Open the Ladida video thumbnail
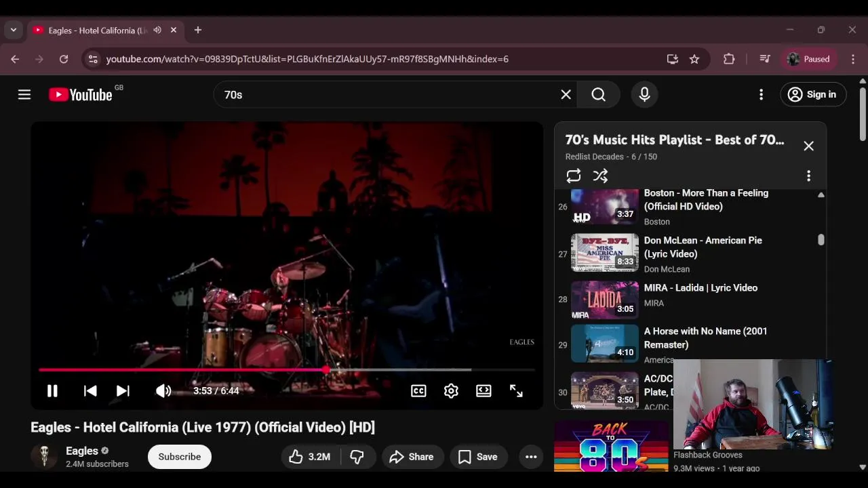 (605, 300)
